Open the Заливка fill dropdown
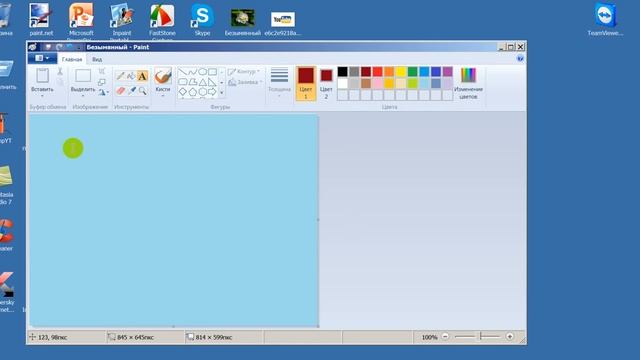The height and width of the screenshot is (360, 640). [x=245, y=82]
